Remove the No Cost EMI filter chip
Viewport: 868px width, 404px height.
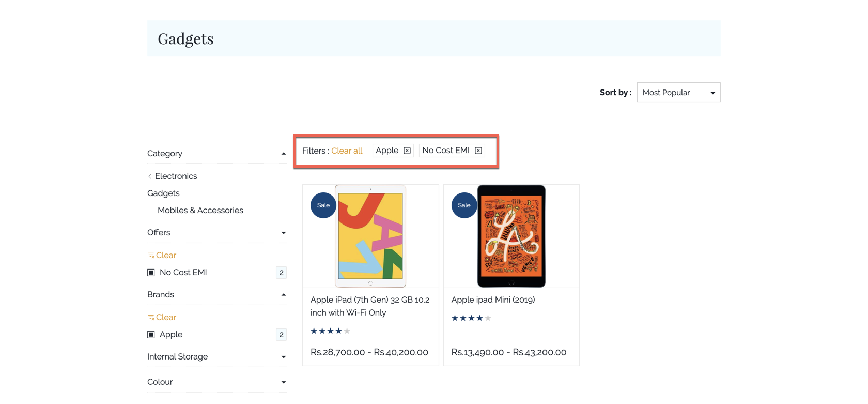(x=478, y=151)
